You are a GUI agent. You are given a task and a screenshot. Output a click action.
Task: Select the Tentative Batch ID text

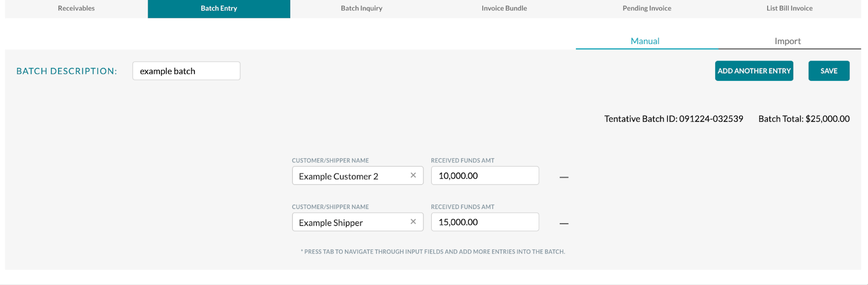(x=674, y=119)
